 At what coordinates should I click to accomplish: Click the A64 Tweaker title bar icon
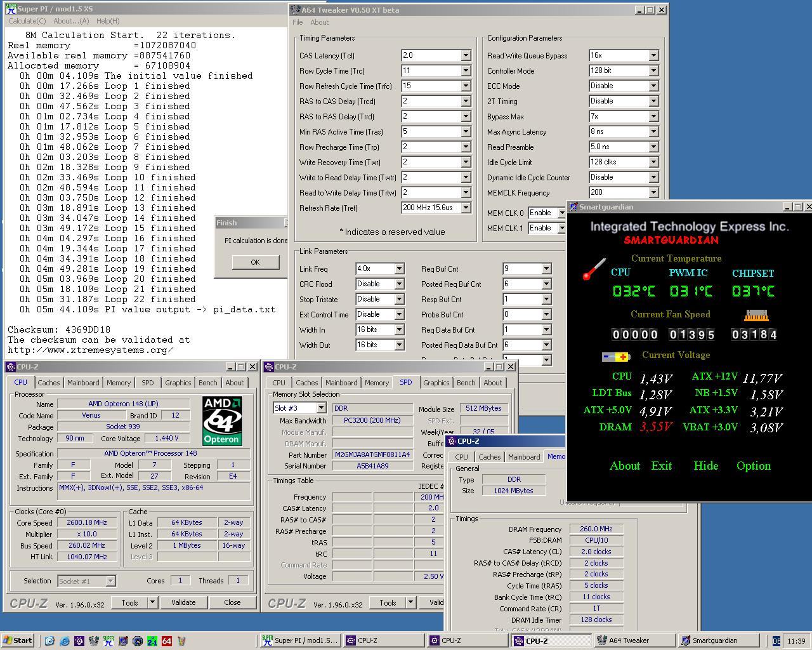[x=296, y=10]
